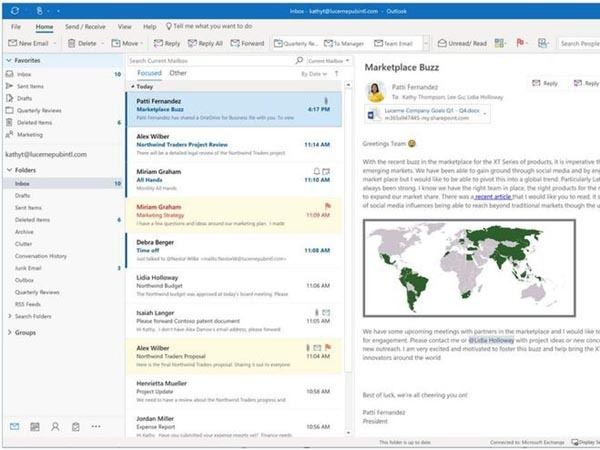Apply the To Manager quick step
This screenshot has height=450, width=600.
[x=344, y=43]
